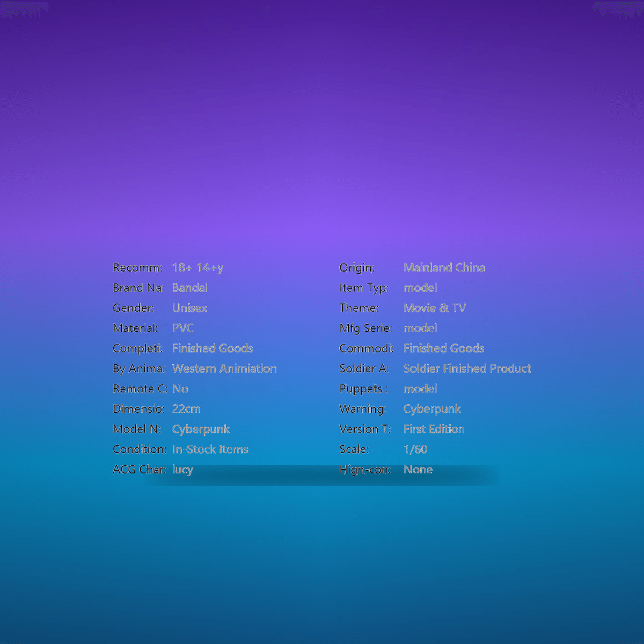Select the "1/60" scale value
This screenshot has width=644, height=644.
(x=415, y=449)
